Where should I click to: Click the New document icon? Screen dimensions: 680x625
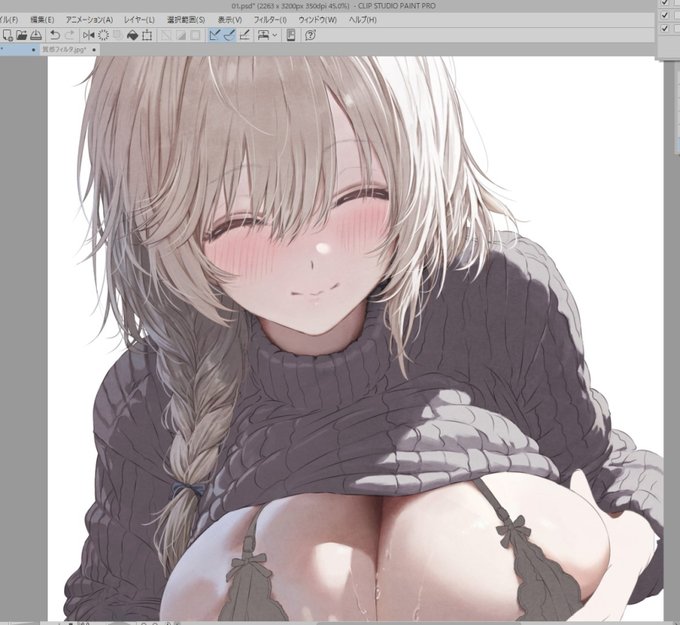pos(7,35)
